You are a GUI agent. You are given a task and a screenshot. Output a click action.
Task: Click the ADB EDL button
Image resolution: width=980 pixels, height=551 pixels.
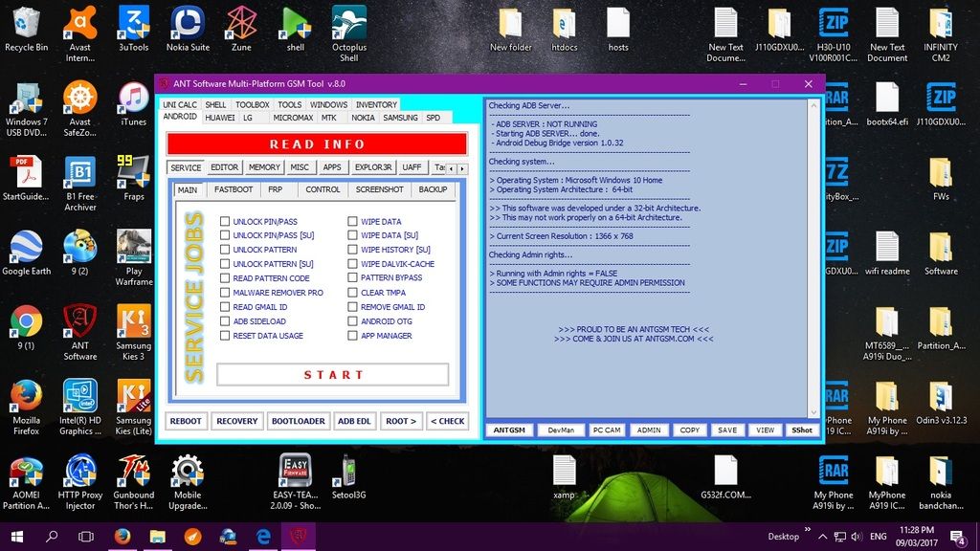(354, 421)
